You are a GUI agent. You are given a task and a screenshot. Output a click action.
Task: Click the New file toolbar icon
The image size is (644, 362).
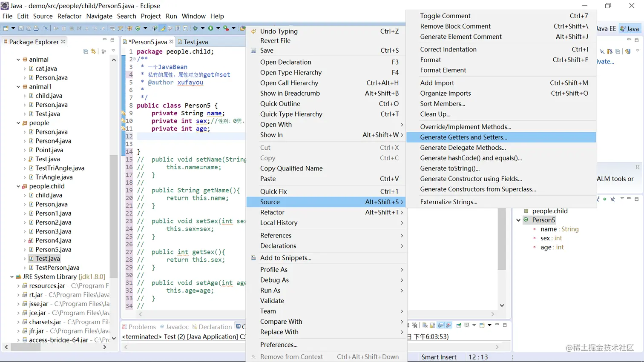point(6,28)
